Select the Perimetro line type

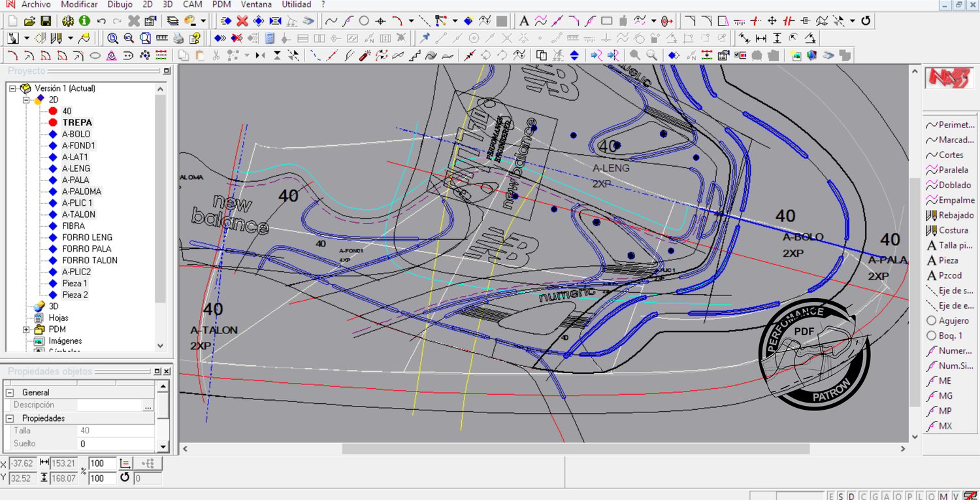coord(950,125)
